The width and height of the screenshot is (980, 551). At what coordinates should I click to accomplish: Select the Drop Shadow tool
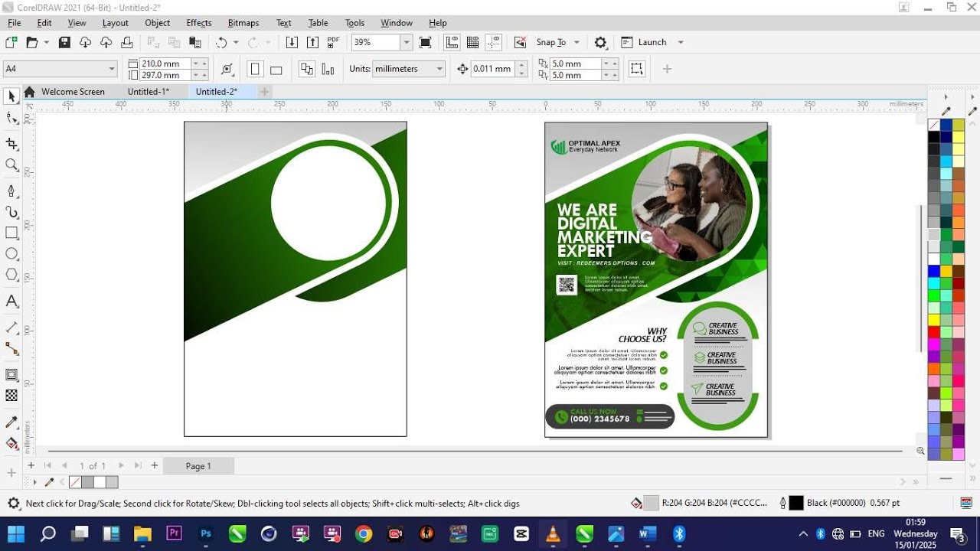[11, 375]
